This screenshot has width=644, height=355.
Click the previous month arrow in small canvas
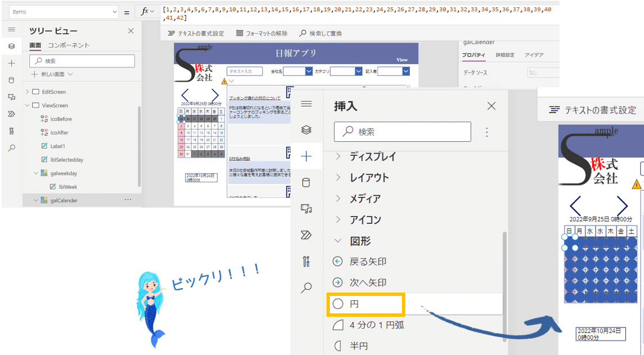(x=185, y=95)
